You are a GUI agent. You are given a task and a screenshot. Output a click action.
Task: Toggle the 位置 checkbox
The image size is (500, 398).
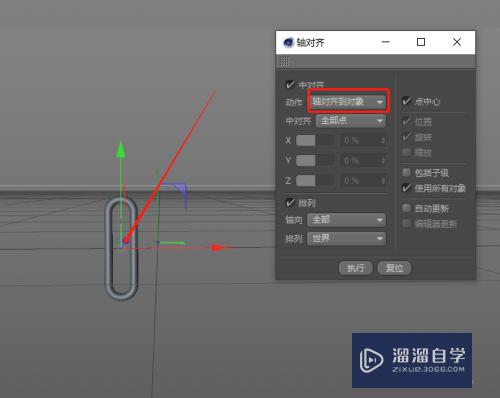[406, 121]
